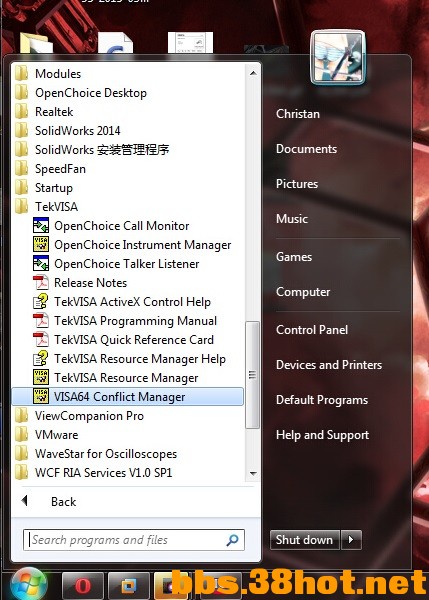Click scroll-down arrow of programs list
This screenshot has width=429, height=600.
tap(253, 474)
